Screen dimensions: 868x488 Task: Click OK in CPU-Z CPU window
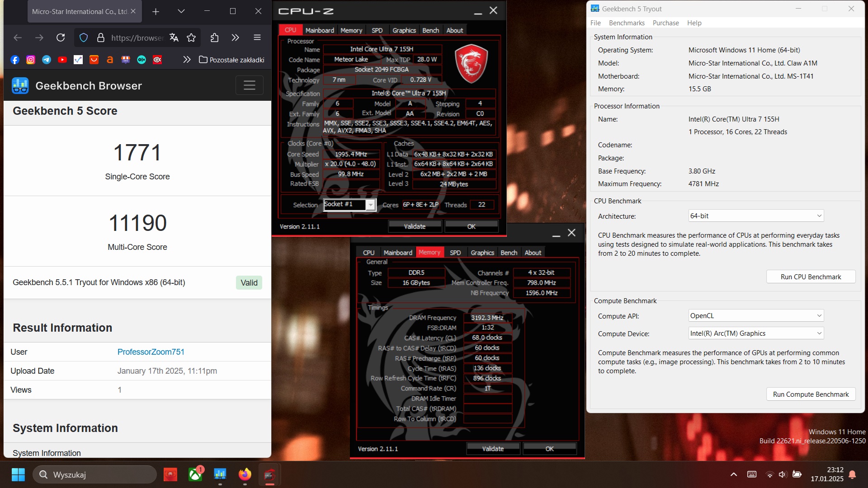tap(471, 226)
